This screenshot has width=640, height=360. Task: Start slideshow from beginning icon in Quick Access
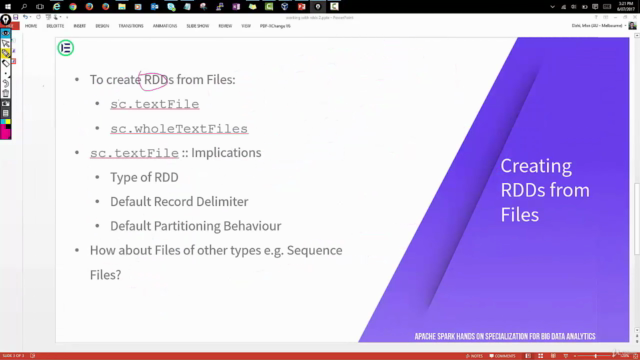[x=48, y=17]
